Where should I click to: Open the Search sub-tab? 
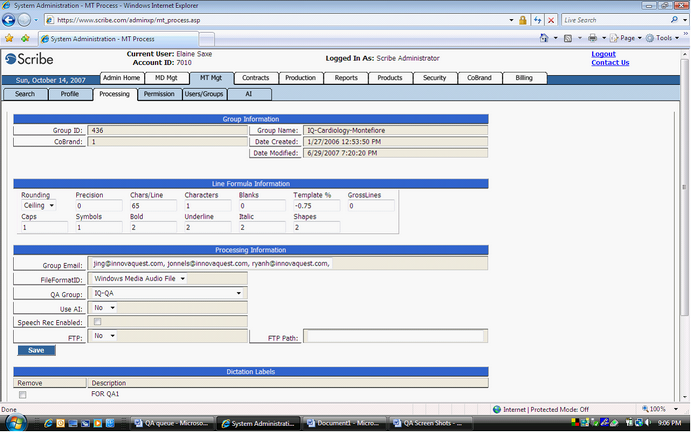point(25,94)
